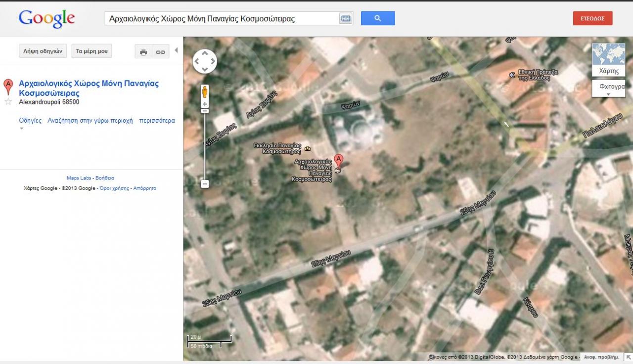Click inside the search text field

point(218,19)
